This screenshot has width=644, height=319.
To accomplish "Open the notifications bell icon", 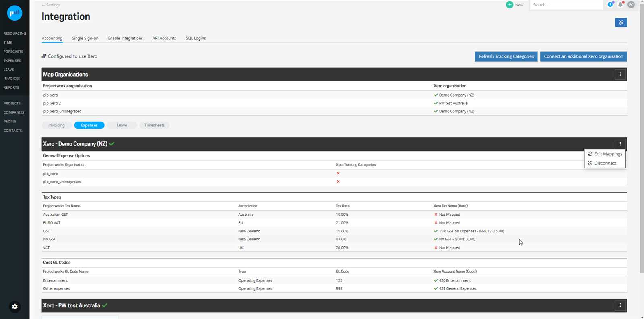I will (621, 4).
